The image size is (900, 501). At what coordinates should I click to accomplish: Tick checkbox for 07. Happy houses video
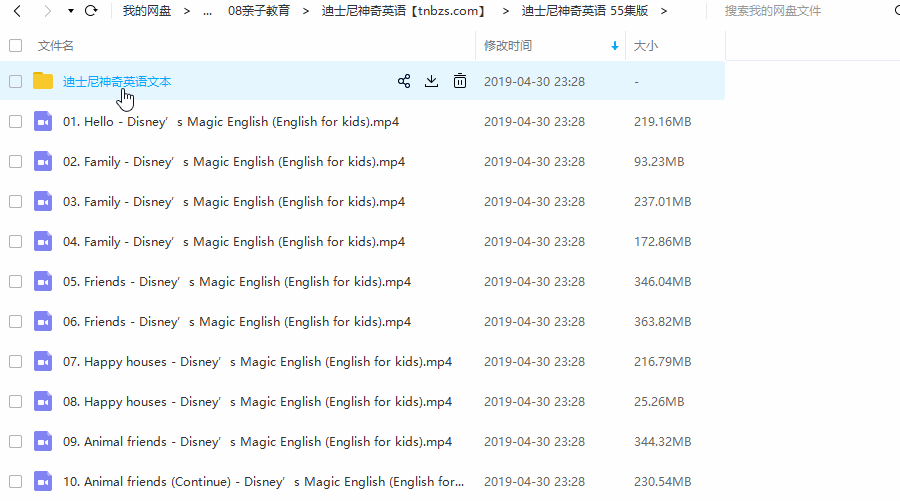[15, 362]
